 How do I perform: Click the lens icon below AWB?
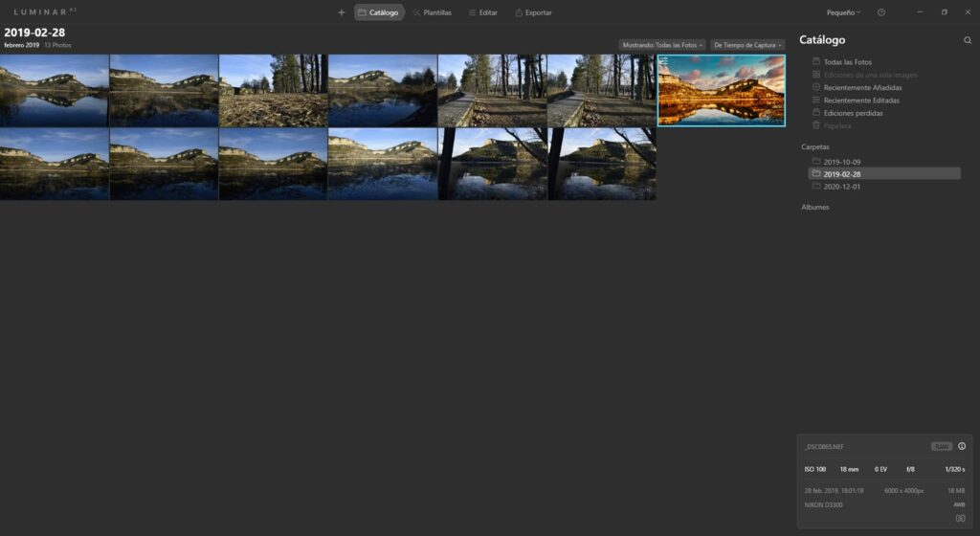960,518
